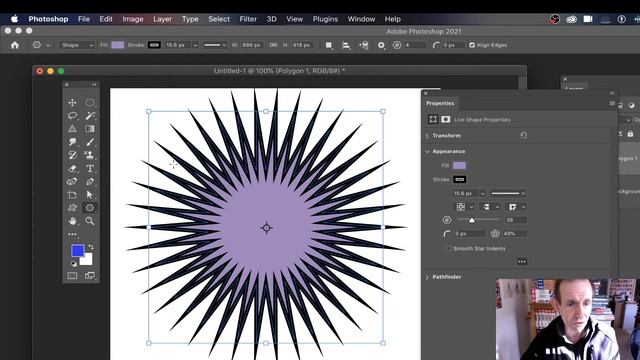Click the Properties more options dots button
This screenshot has width=640, height=360.
pyautogui.click(x=522, y=261)
